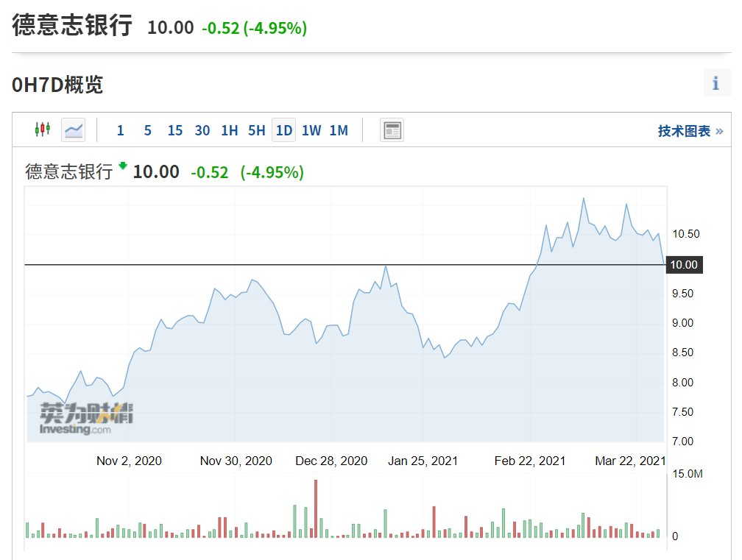Open the 技术图表 link
Viewport: 742px width, 560px height.
click(x=690, y=131)
